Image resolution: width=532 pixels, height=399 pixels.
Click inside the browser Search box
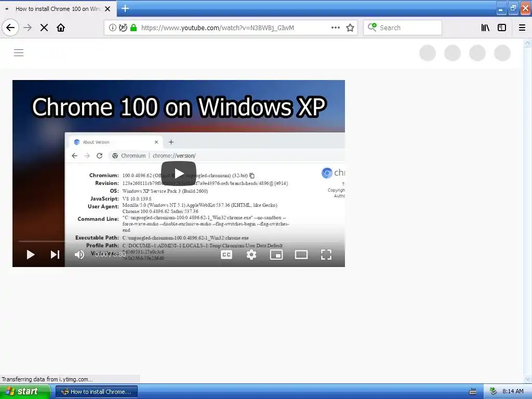[403, 28]
